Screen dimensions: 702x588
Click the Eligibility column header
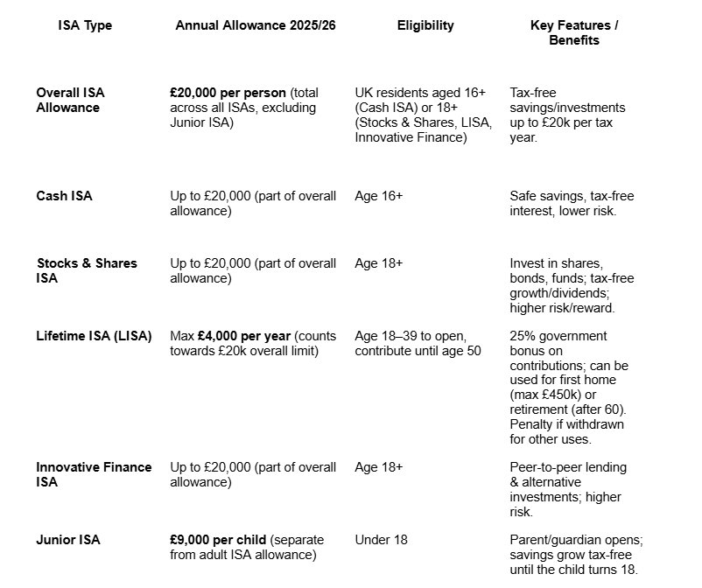pyautogui.click(x=425, y=25)
